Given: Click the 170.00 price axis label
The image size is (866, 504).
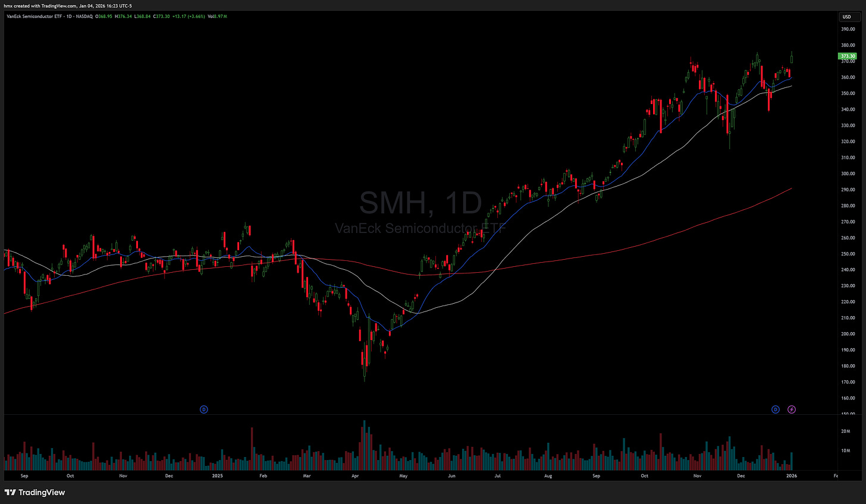Looking at the screenshot, I should pyautogui.click(x=848, y=382).
